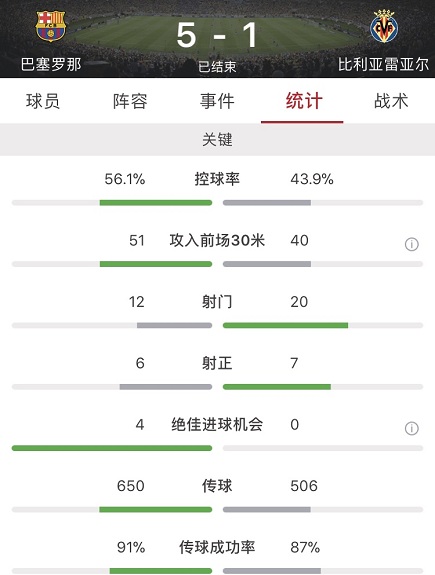This screenshot has width=435, height=575.
Task: Tap the 射正 statistic label
Action: [x=217, y=363]
